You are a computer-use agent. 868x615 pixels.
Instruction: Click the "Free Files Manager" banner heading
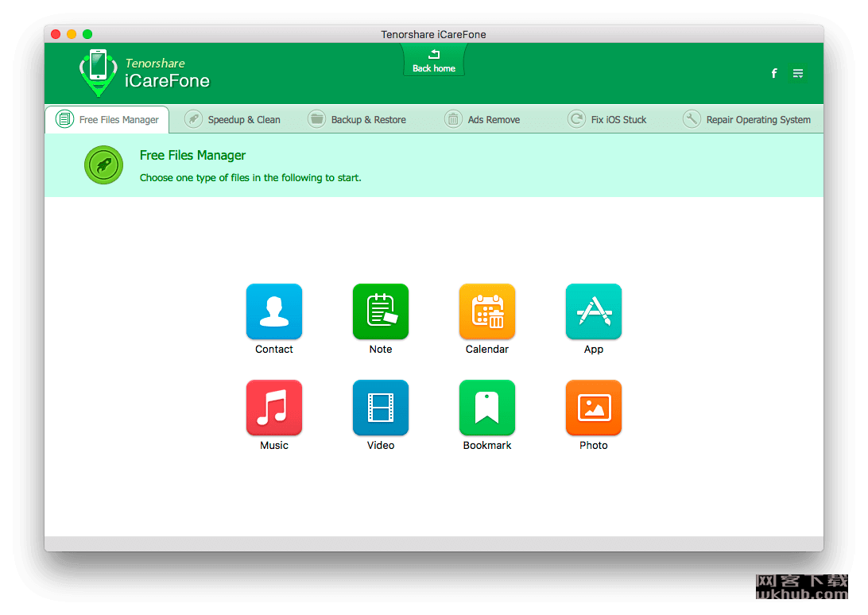[x=192, y=156]
